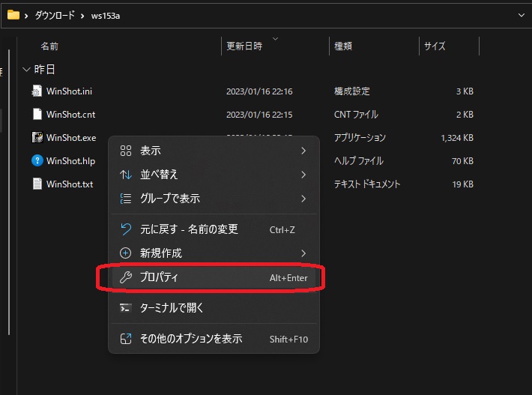Click the 並べ替え sort arrows icon
Image resolution: width=532 pixels, height=395 pixels.
tap(126, 175)
